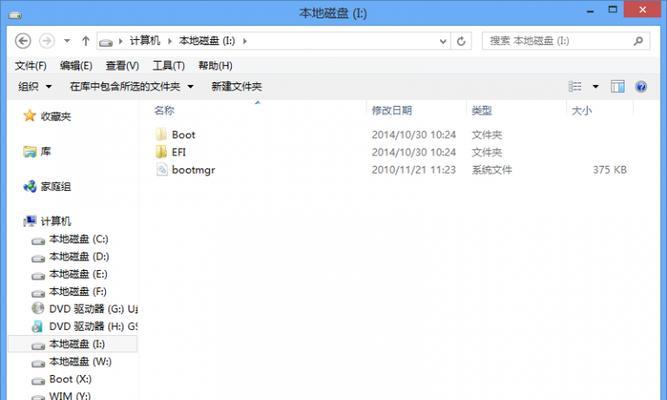This screenshot has height=400, width=667.
Task: Select the EFI folder icon
Action: coord(161,152)
